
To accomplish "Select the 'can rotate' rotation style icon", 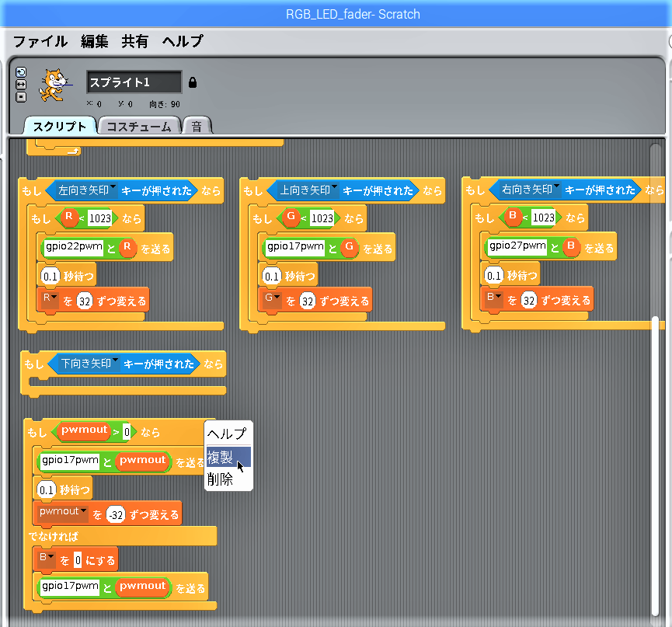I will (20, 72).
